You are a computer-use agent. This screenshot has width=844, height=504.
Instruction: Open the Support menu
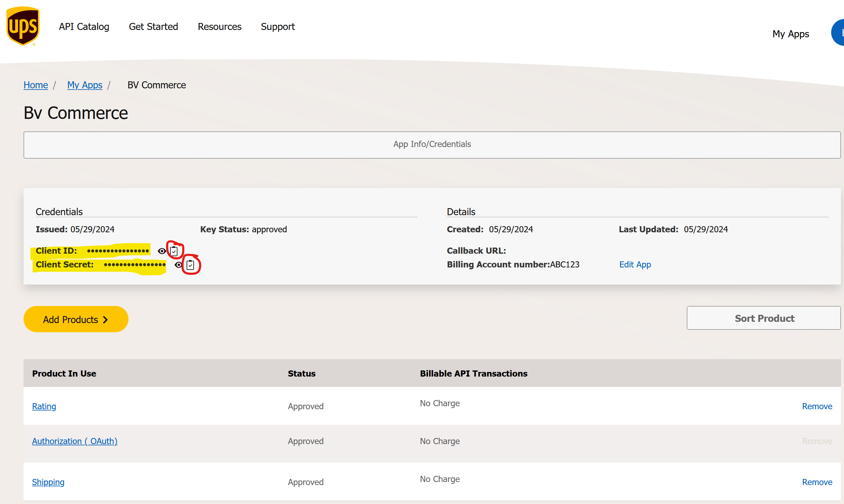278,27
